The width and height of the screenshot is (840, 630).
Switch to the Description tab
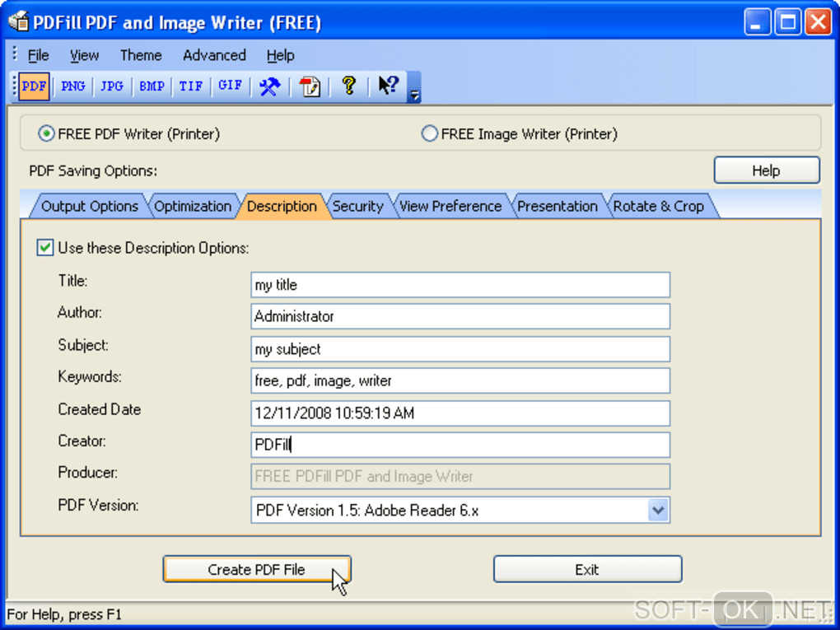(x=282, y=206)
